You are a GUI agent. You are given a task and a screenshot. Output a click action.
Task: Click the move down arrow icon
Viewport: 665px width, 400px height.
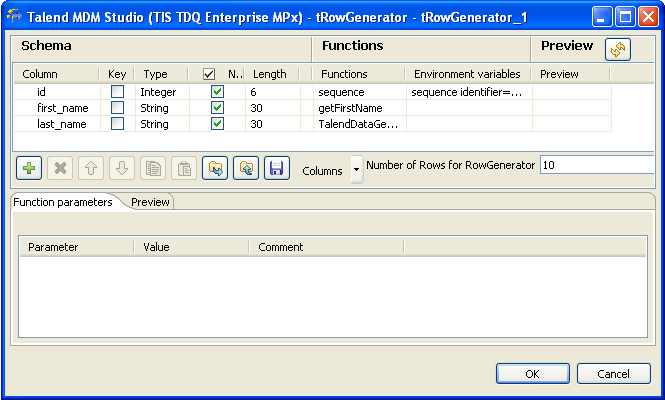(x=122, y=168)
